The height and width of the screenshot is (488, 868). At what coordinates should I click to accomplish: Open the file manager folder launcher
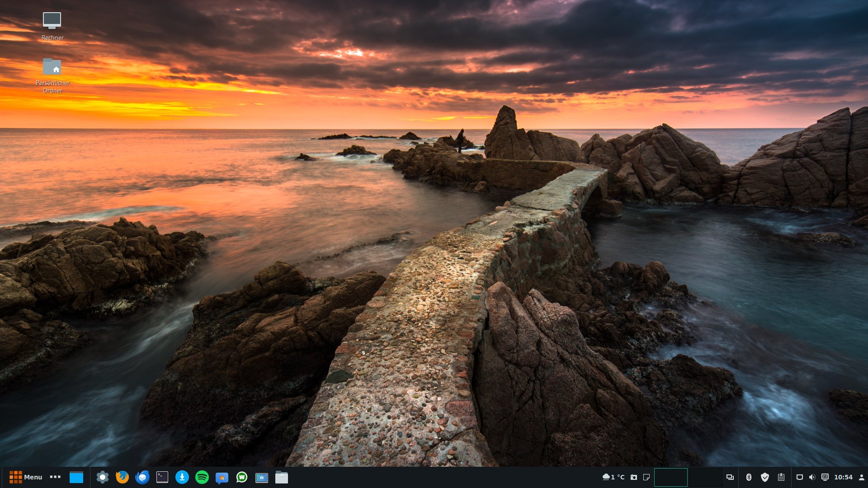pos(281,477)
